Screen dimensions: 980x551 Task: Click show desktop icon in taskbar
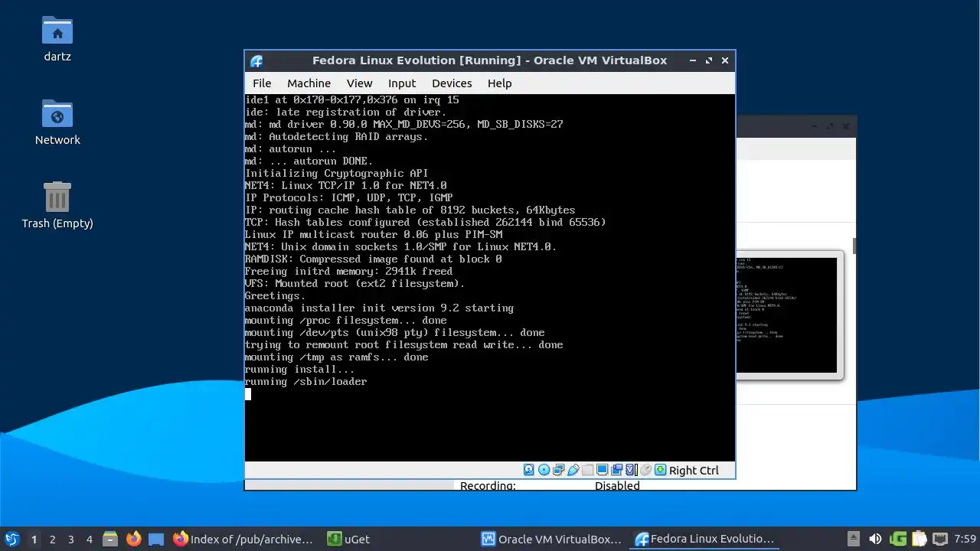(x=156, y=539)
